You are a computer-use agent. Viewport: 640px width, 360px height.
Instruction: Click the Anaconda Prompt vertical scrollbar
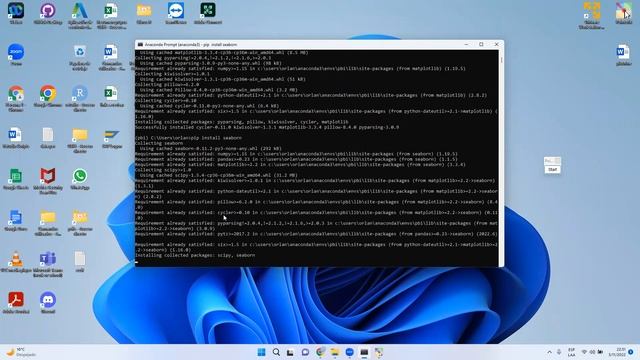tap(501, 158)
